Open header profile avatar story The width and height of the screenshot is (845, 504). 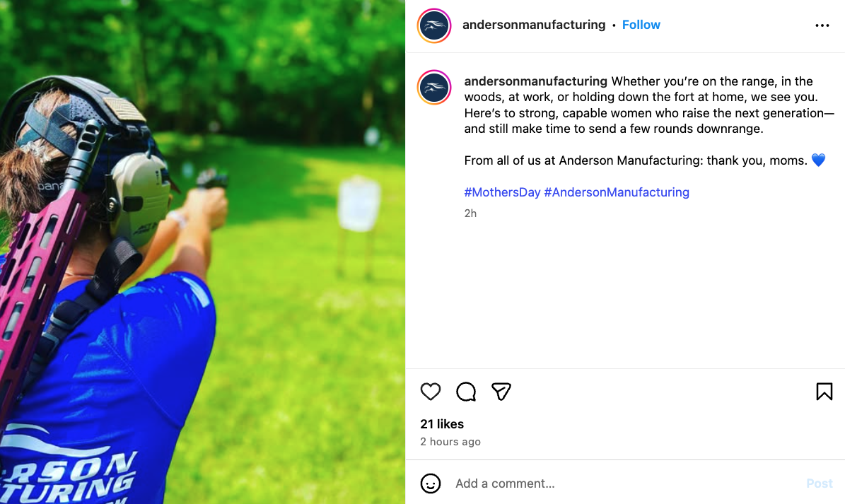coord(434,25)
